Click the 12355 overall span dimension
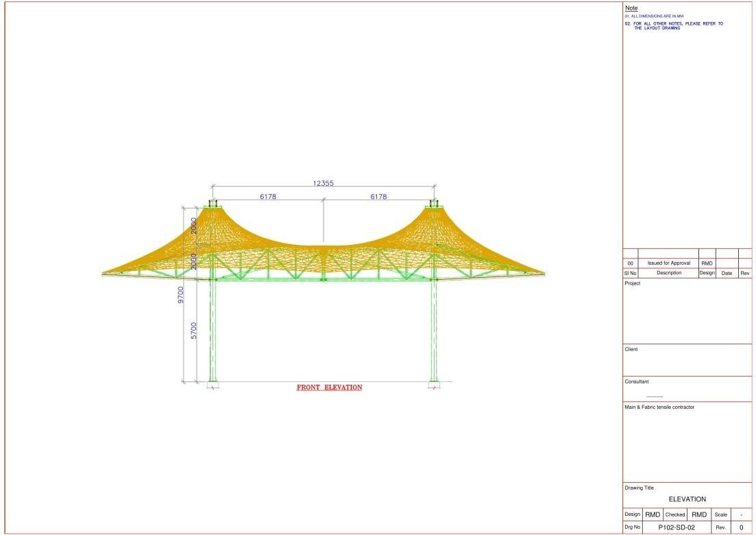The image size is (756, 535). click(323, 183)
